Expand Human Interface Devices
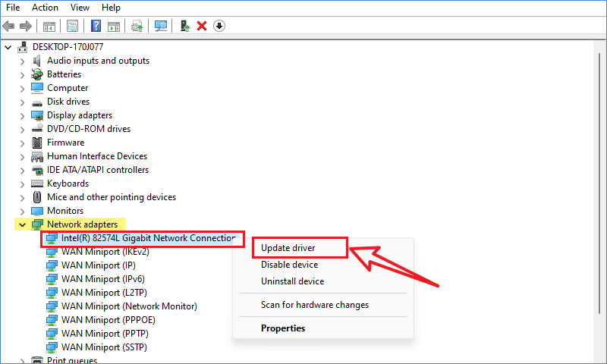This screenshot has height=364, width=607. click(23, 157)
